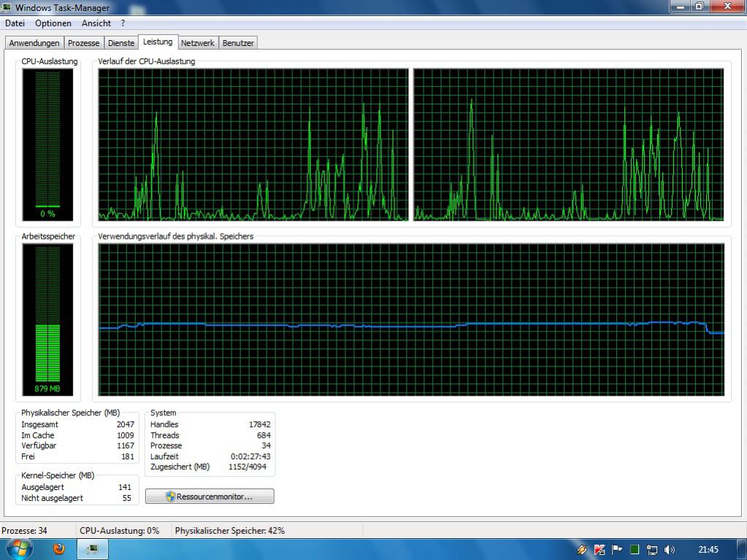The image size is (747, 560).
Task: Open the Datei menu
Action: (15, 23)
